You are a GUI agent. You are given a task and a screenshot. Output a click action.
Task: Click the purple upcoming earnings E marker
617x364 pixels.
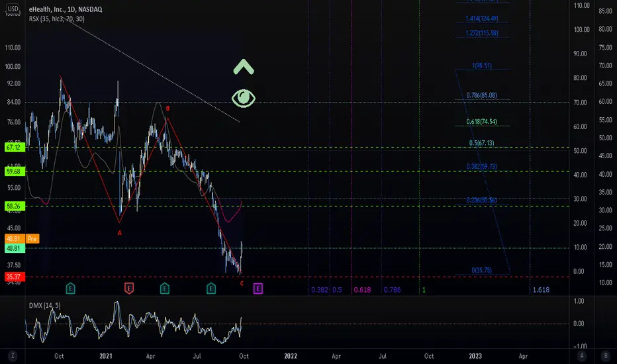(x=258, y=289)
